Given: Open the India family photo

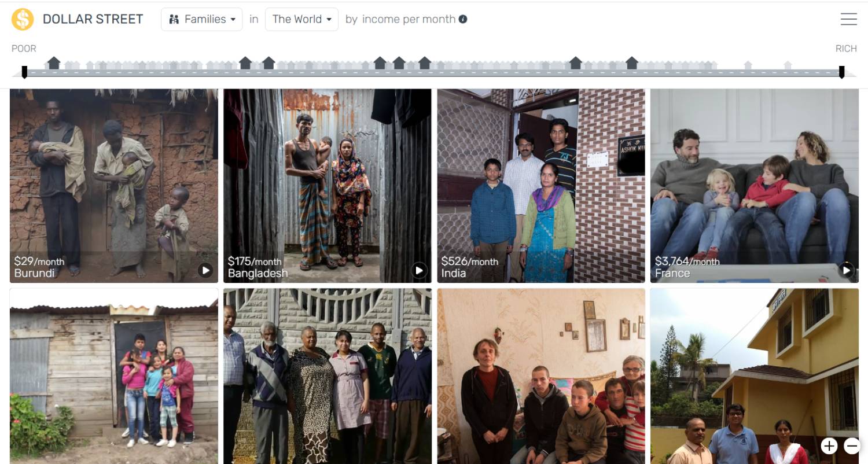Looking at the screenshot, I should (x=541, y=186).
